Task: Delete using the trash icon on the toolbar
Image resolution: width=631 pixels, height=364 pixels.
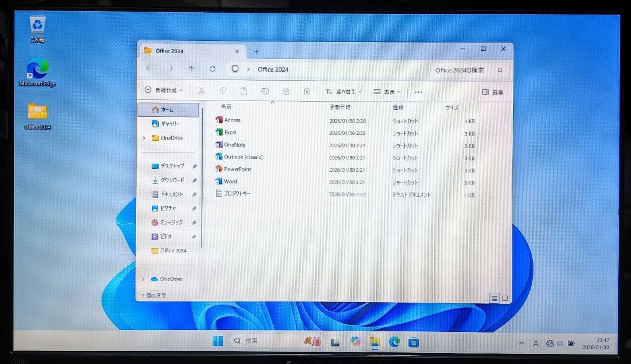Action: 306,91
